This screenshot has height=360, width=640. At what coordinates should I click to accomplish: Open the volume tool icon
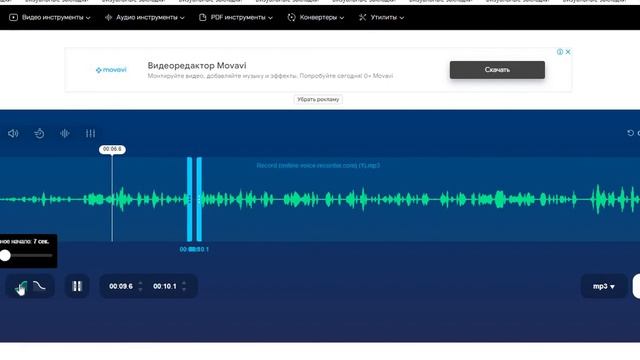click(13, 133)
